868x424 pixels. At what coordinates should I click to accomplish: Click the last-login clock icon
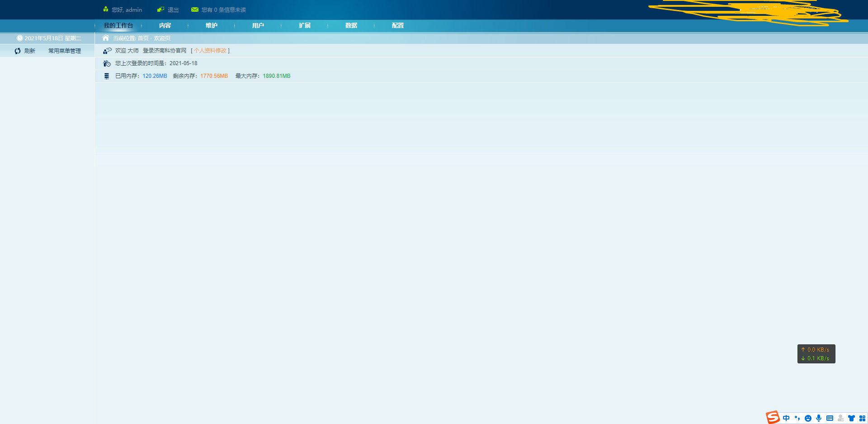tap(107, 63)
